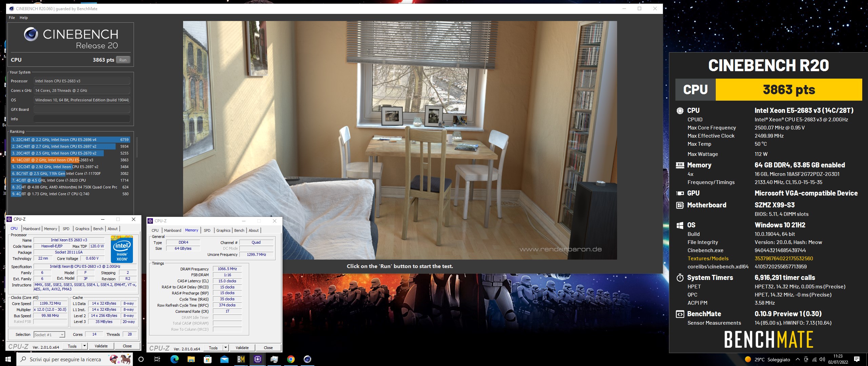Click the Info field in Your System

pyautogui.click(x=82, y=119)
